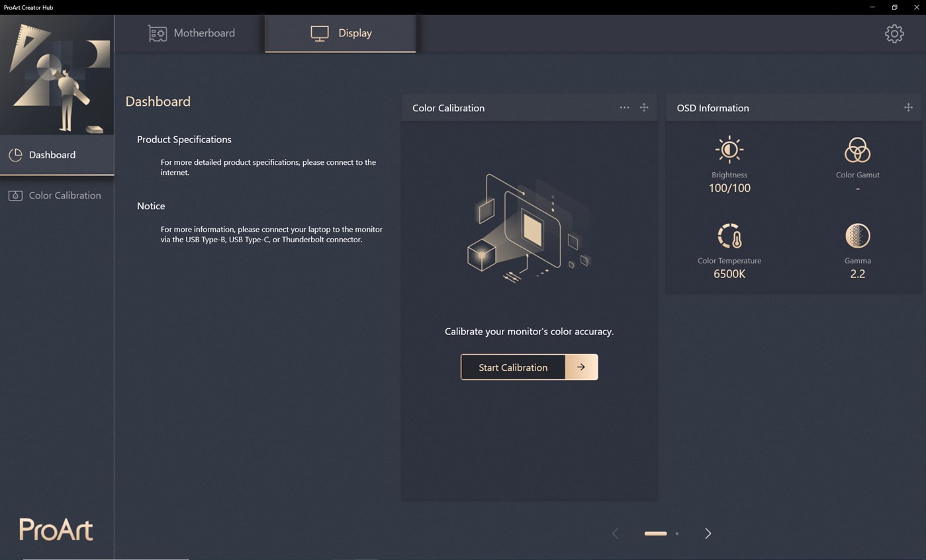Click the Start Calibration button
Viewport: 926px width, 560px height.
tap(529, 367)
